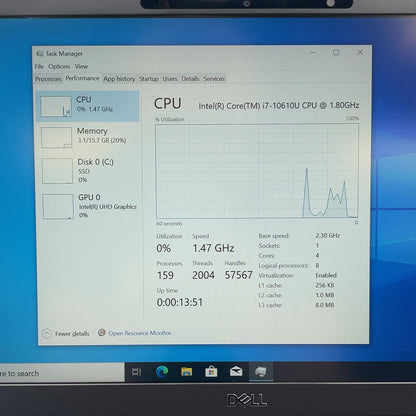
Task: Switch to the Processes tab
Action: 48,79
